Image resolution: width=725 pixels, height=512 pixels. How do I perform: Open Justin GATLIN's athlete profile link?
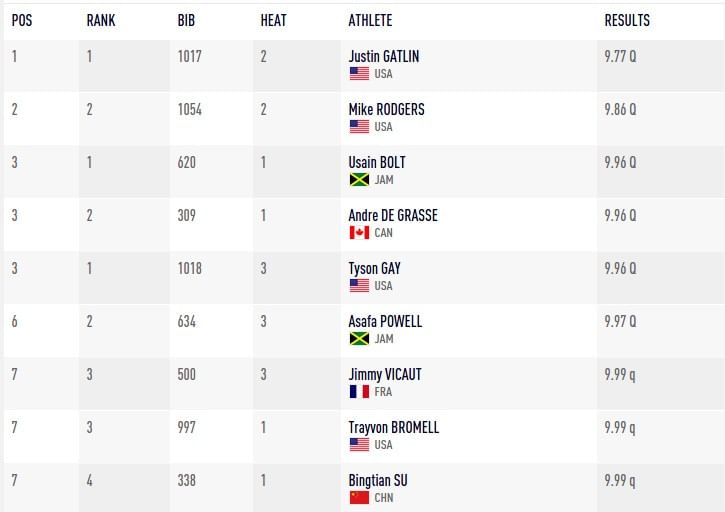tap(384, 56)
